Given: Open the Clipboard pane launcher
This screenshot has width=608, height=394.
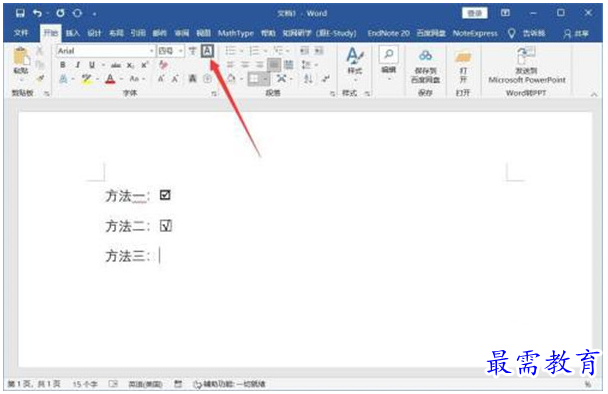Looking at the screenshot, I should (47, 93).
